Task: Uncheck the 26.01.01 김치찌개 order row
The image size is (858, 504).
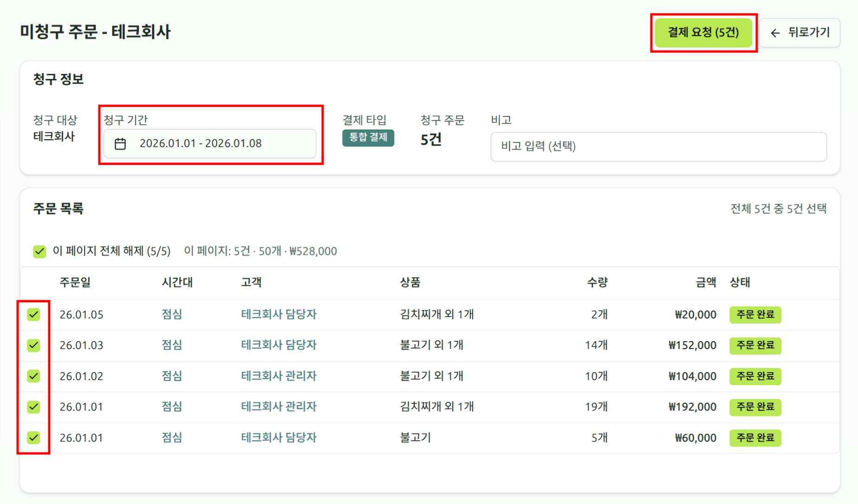Action: click(33, 407)
